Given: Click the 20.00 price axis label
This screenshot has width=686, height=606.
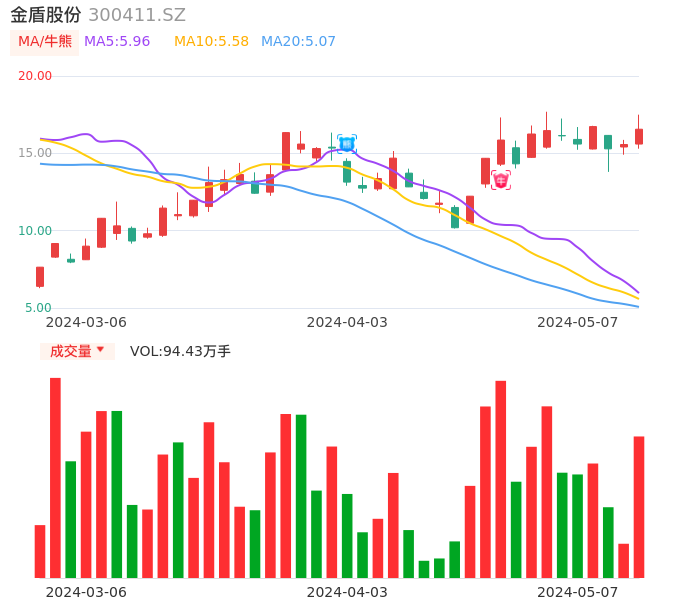Looking at the screenshot, I should point(35,76).
